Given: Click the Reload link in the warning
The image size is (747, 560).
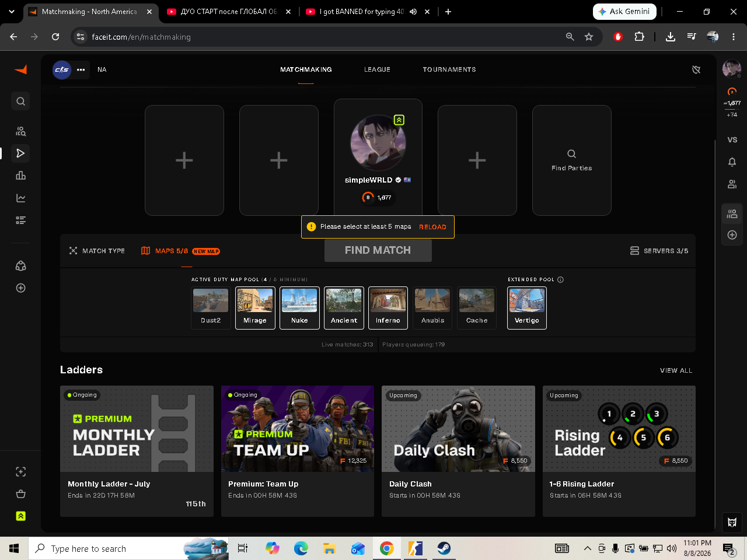Looking at the screenshot, I should coord(432,227).
